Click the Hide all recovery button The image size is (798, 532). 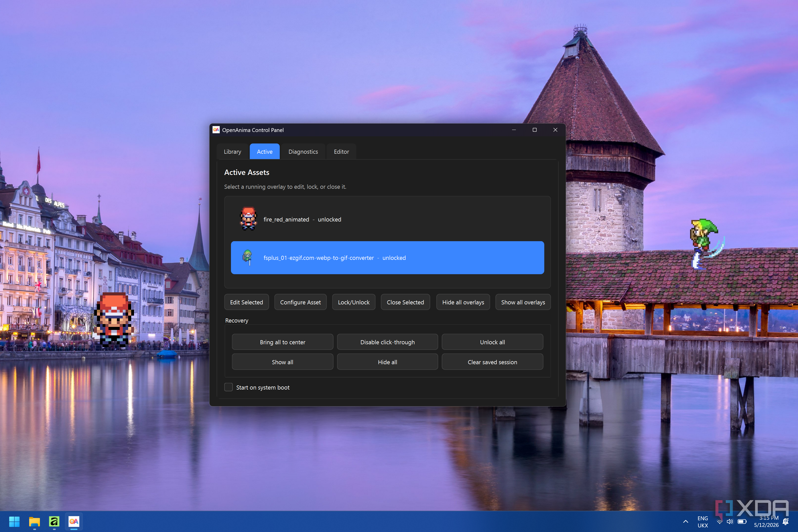click(387, 362)
